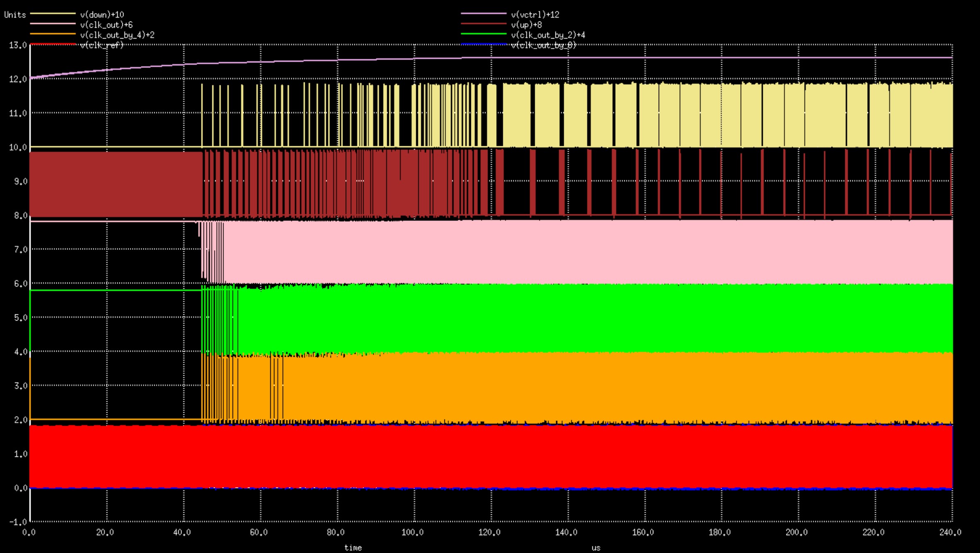Click the us unit label under the x-axis
The image size is (980, 553).
click(596, 548)
